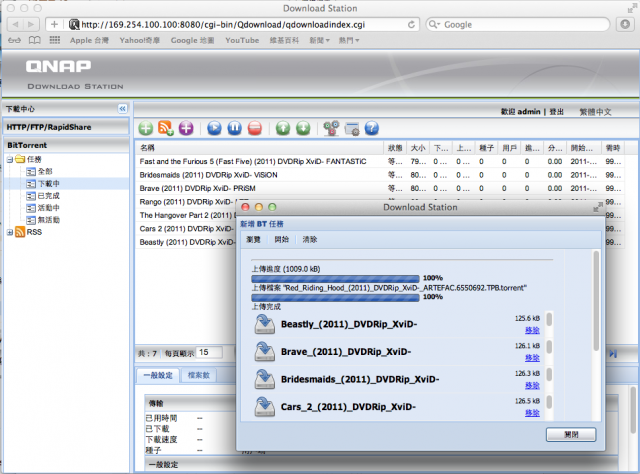Click the download icon beside Bridesmaids torrent
This screenshot has height=474, width=640.
click(265, 379)
